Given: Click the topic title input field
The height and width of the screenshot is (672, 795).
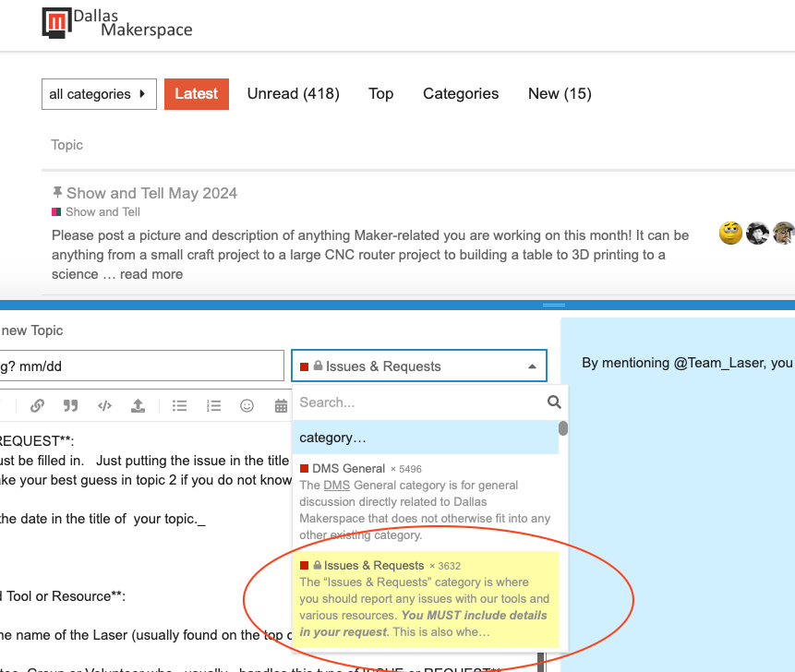Looking at the screenshot, I should [x=142, y=366].
